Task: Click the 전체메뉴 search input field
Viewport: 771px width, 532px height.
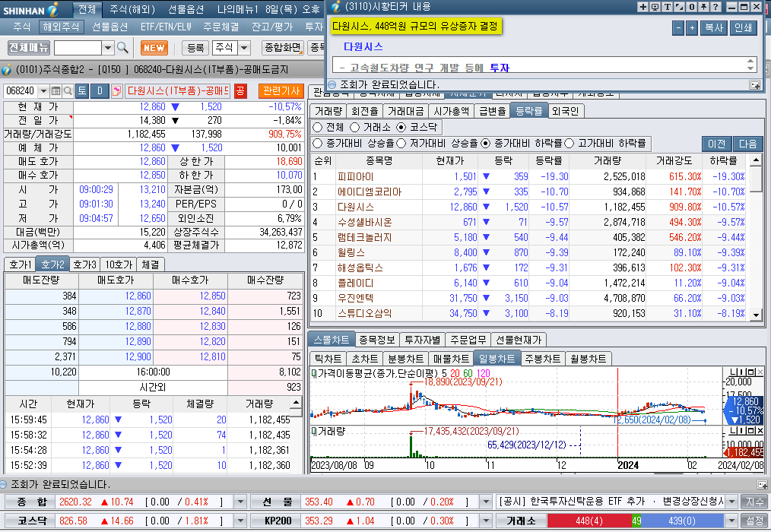Action: (78, 48)
